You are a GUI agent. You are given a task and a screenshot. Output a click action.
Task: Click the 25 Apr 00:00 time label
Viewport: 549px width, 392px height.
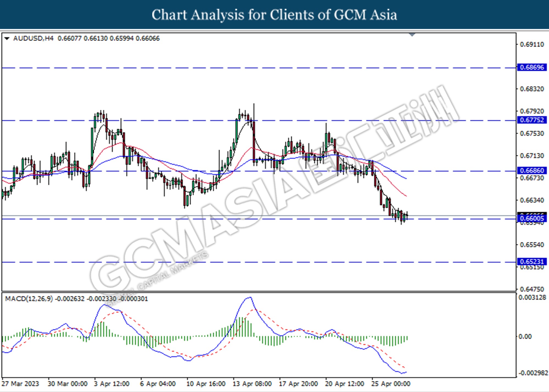click(x=391, y=383)
